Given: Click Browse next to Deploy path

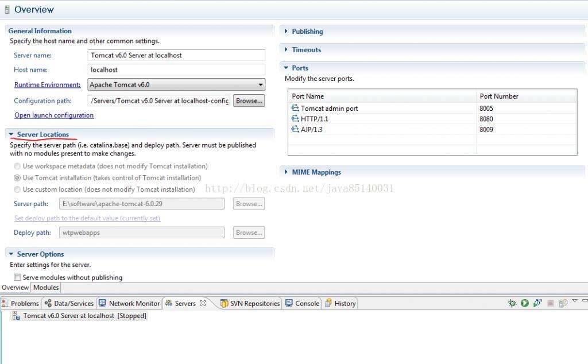Looking at the screenshot, I should tap(249, 233).
